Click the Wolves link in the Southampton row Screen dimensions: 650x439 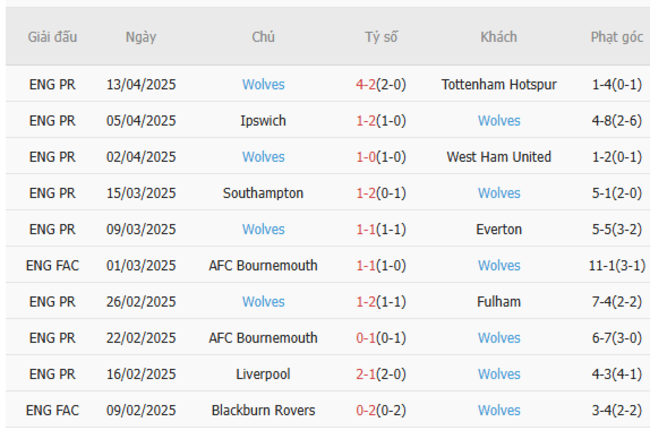[x=499, y=193]
